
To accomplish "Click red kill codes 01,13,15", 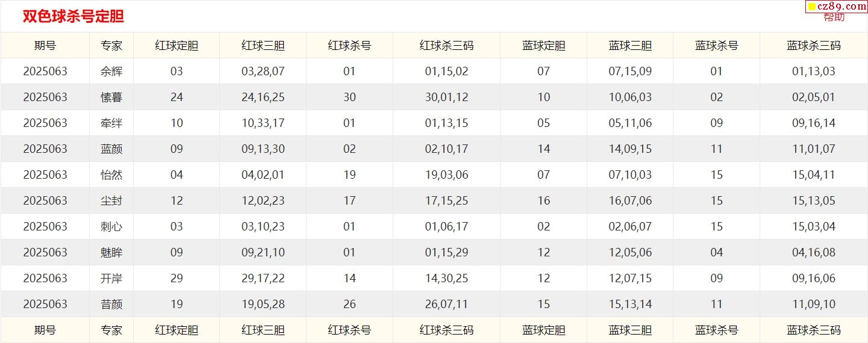I will [446, 123].
